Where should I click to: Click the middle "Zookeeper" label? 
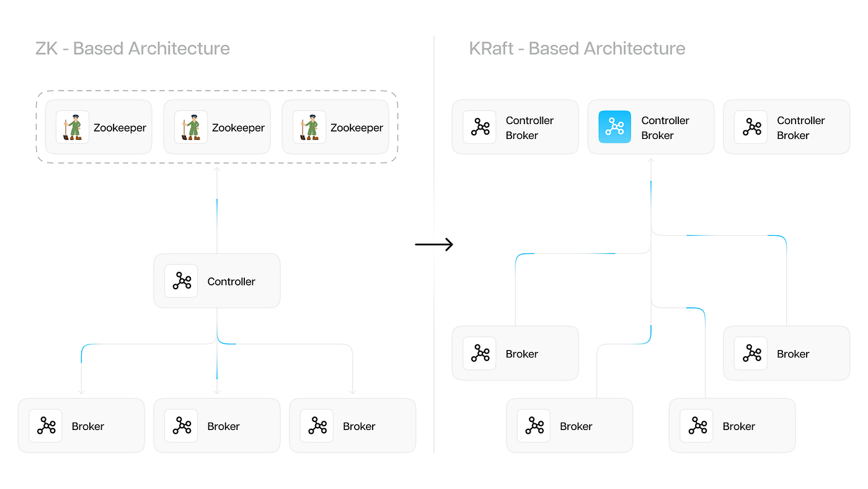[x=238, y=128]
